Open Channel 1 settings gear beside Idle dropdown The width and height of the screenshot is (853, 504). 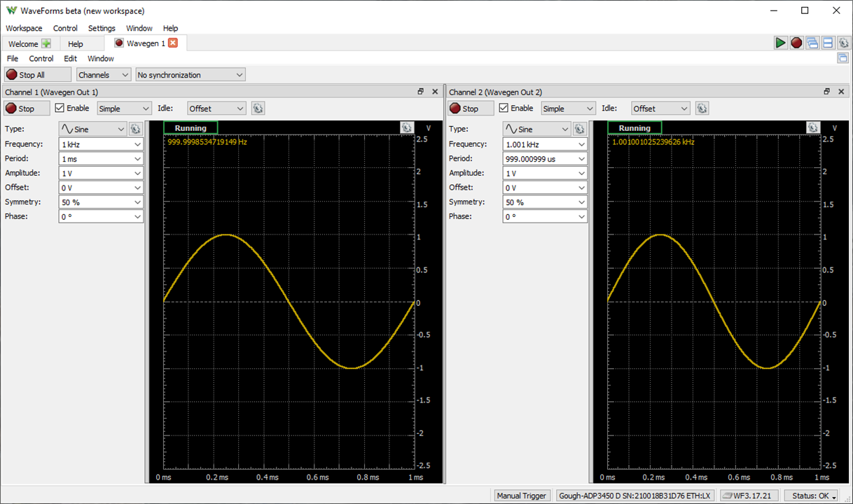tap(258, 108)
